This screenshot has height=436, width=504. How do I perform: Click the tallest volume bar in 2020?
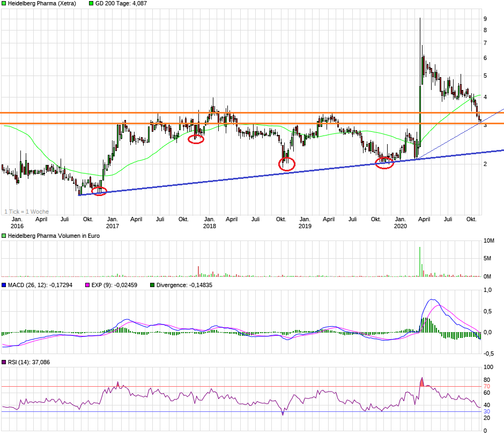pyautogui.click(x=419, y=261)
